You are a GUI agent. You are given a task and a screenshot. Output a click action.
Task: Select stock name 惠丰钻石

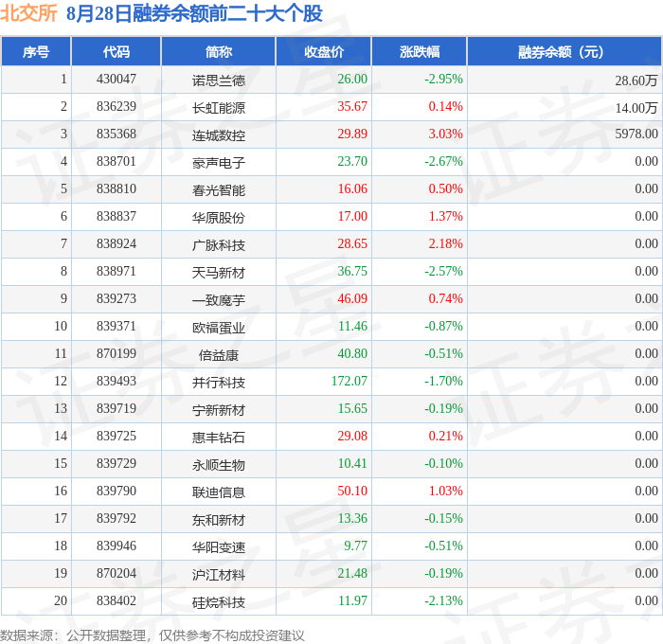(219, 438)
